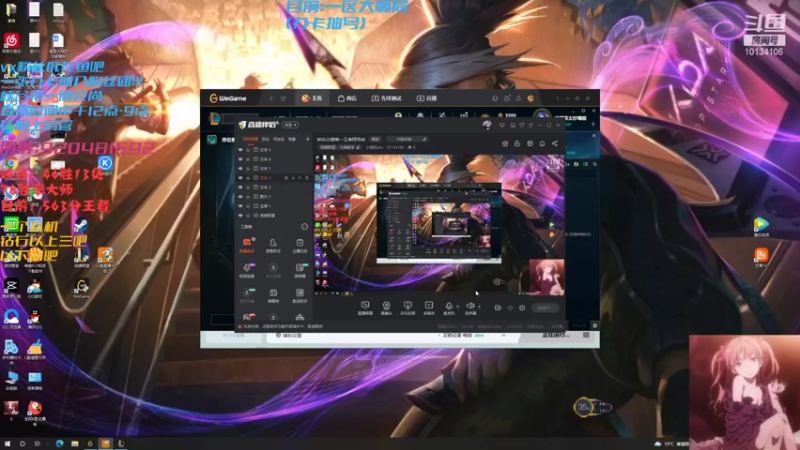Viewport: 800px width, 450px height.
Task: Open the WeGame user avatar menu
Action: point(531,98)
